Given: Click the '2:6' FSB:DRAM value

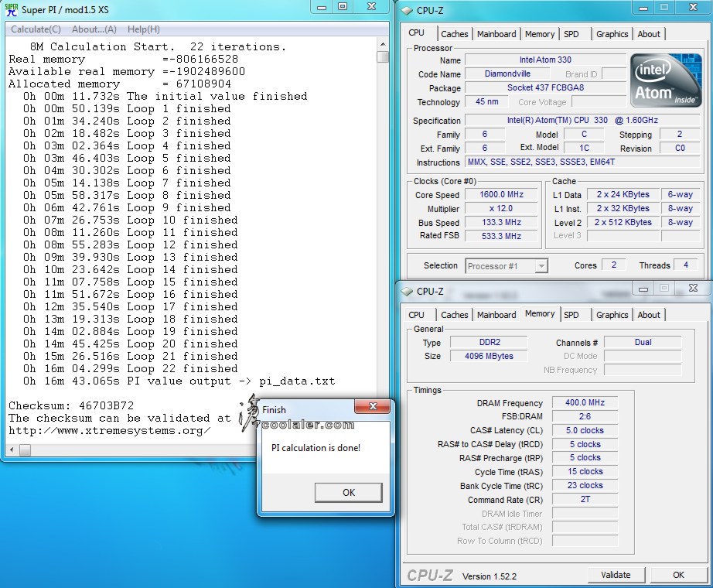Looking at the screenshot, I should (x=585, y=416).
